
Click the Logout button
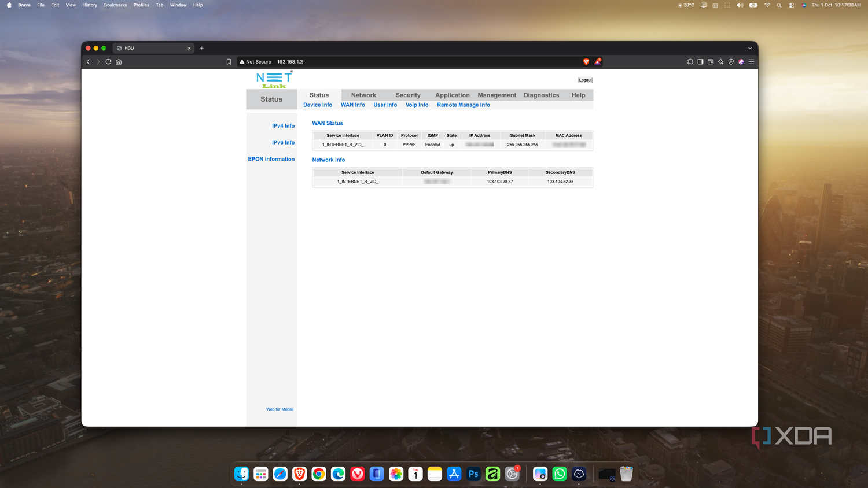(x=585, y=80)
